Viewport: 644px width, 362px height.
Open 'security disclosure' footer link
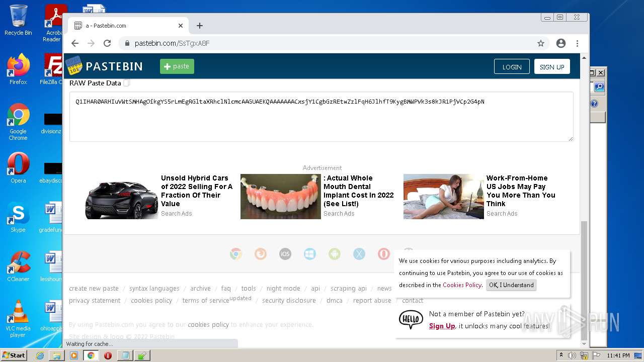(x=289, y=301)
